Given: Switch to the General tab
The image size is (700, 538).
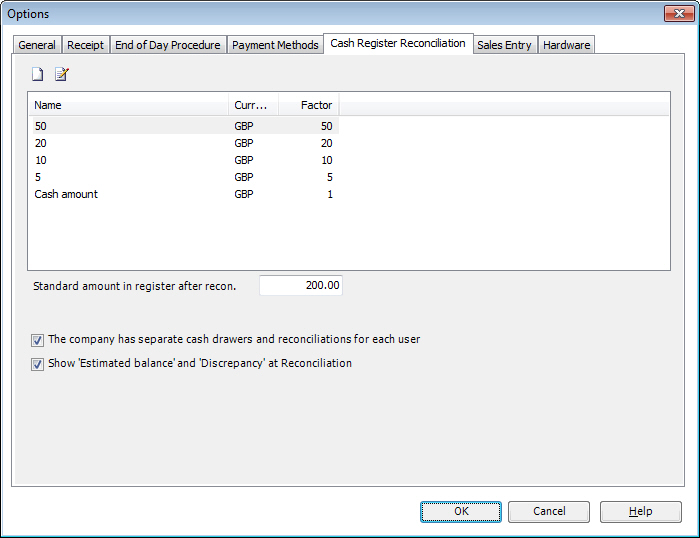Looking at the screenshot, I should tap(37, 45).
